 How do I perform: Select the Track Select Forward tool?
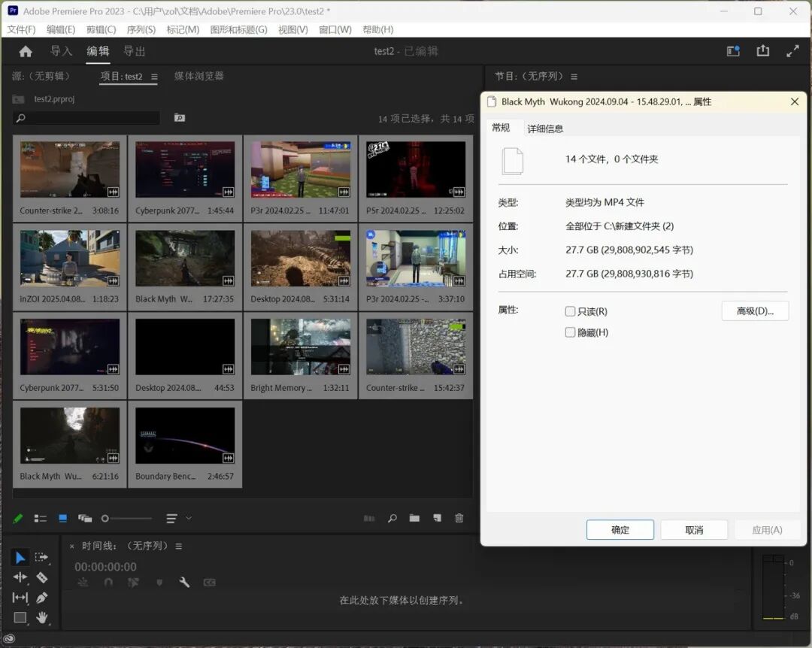coord(41,557)
